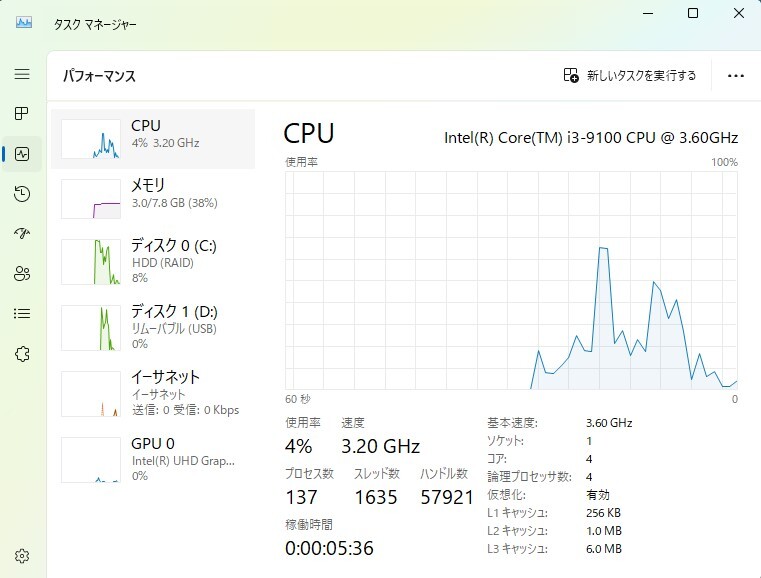Screen dimensions: 761x578
Task: Click the thread count 1635
Action: click(376, 497)
